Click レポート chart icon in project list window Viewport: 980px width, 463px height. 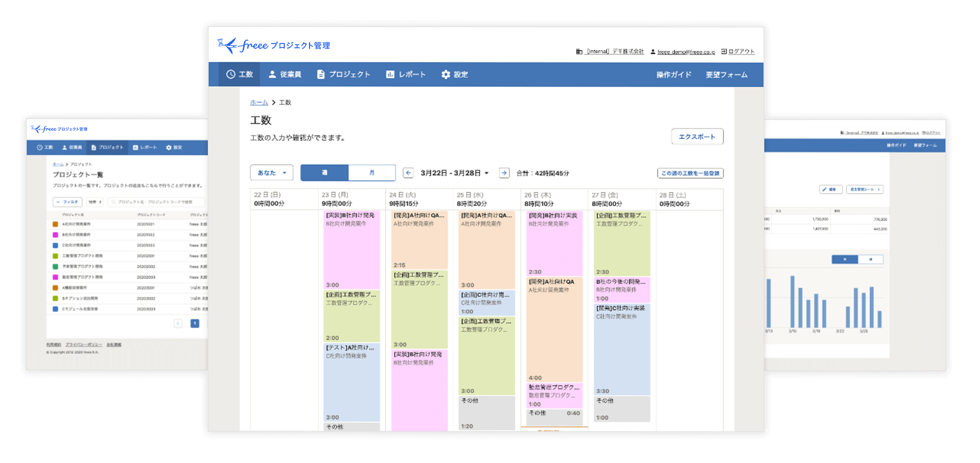pos(135,147)
